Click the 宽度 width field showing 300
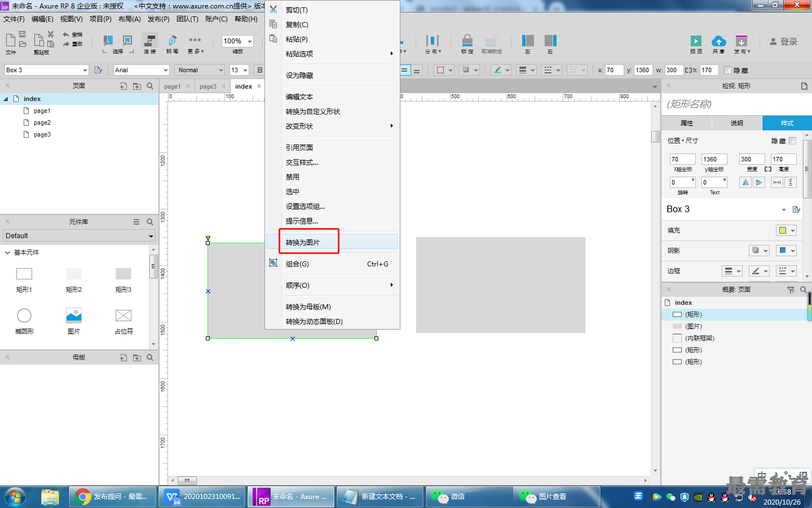Screen dimensions: 812x508 (752, 159)
